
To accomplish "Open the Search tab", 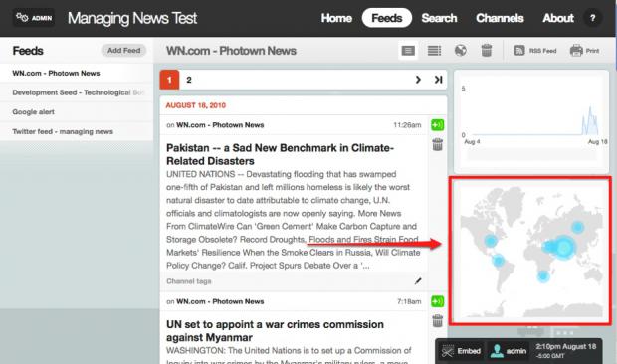I will coord(439,18).
